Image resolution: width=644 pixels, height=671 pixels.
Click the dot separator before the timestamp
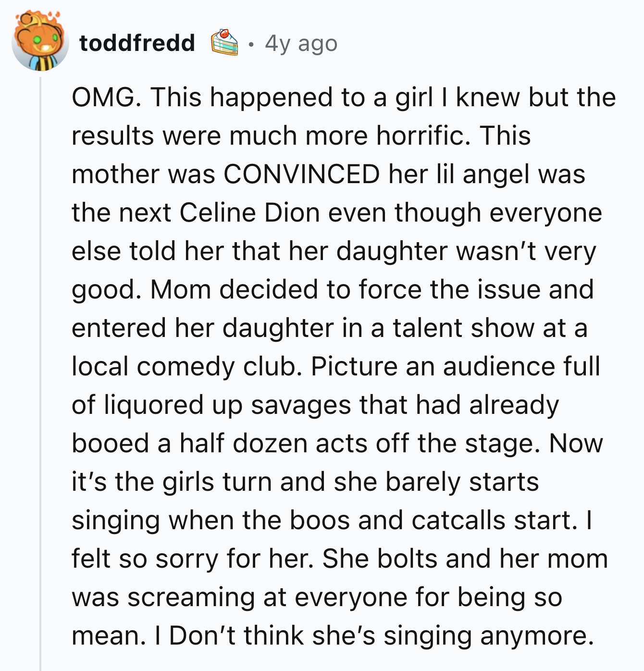pyautogui.click(x=251, y=45)
